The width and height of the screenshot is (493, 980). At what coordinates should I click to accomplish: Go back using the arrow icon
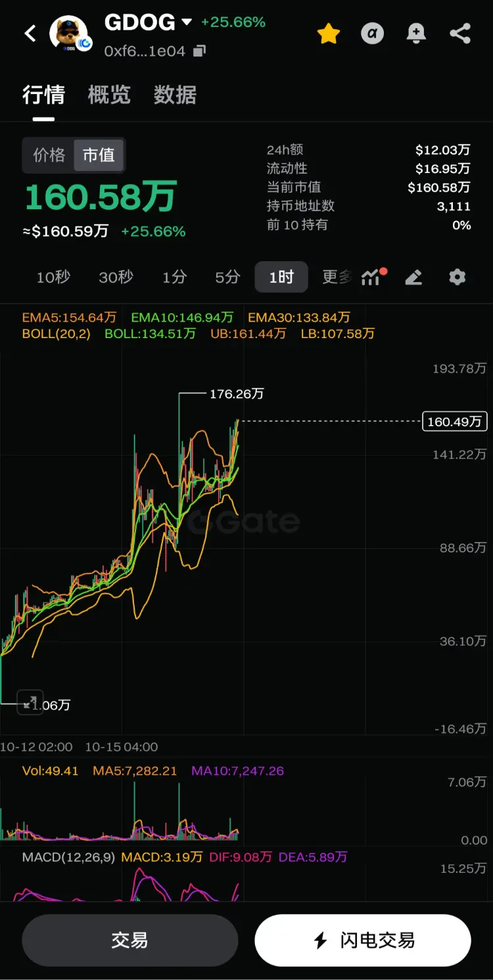click(x=30, y=33)
